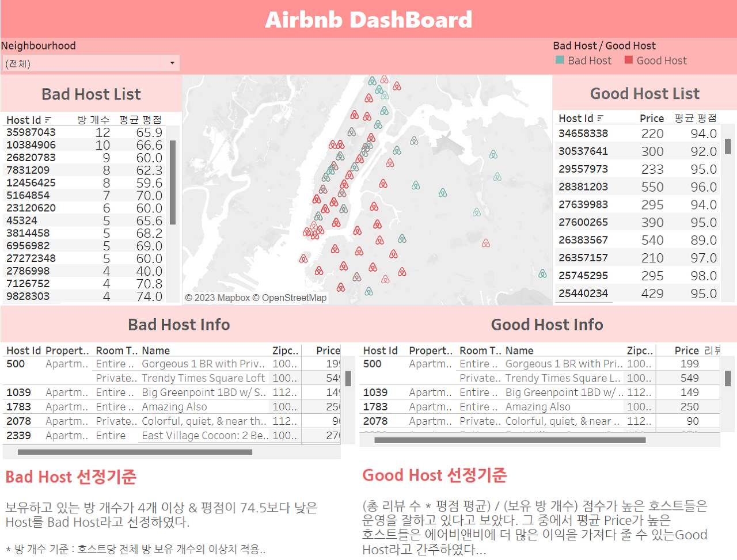Select host 27272348 in Bad Host List
The image size is (737, 560).
coord(31,259)
